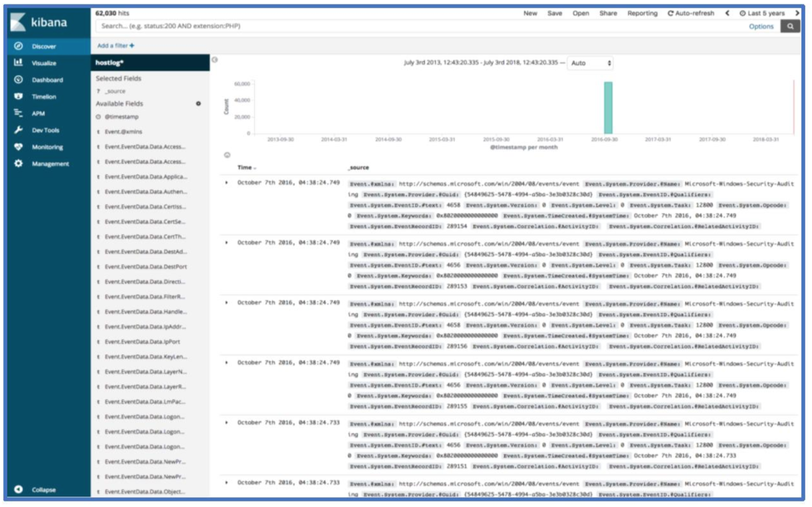Viewport: 812px width, 507px height.
Task: Click Dashboard label in navigation
Action: point(47,80)
